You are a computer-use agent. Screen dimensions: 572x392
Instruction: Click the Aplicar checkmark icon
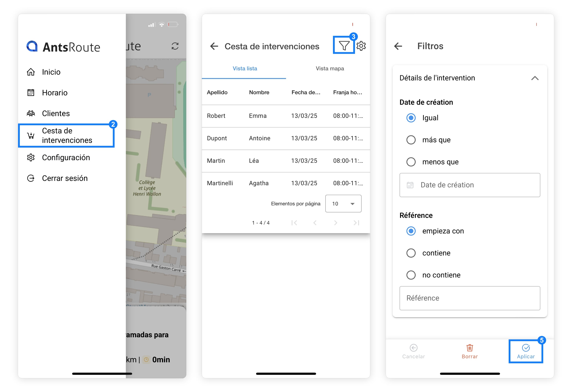tap(526, 348)
